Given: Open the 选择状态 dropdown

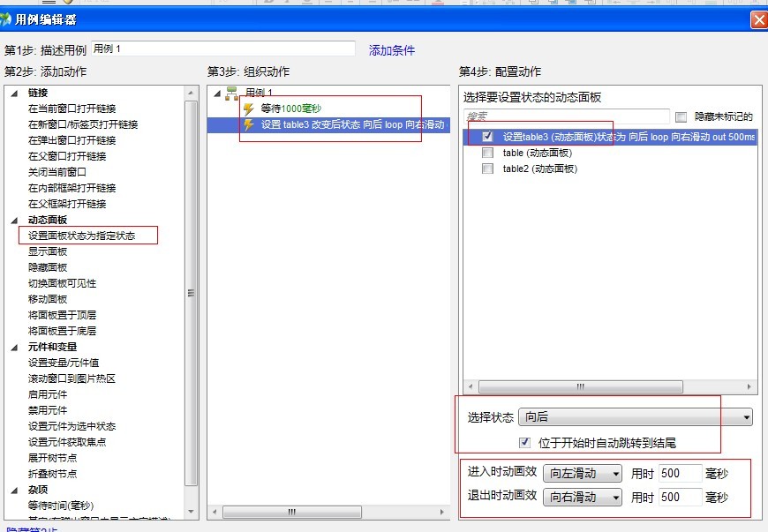Looking at the screenshot, I should (636, 417).
